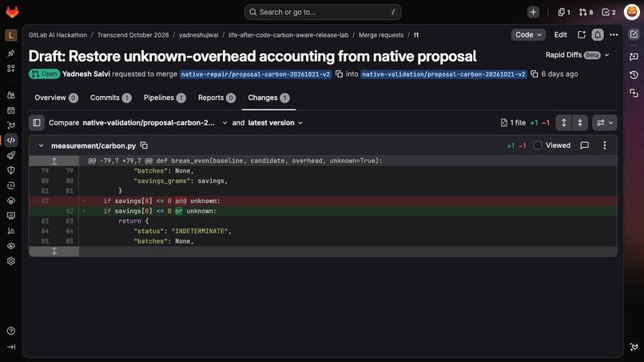Open assigned issues counter icon
This screenshot has height=362, width=644.
coord(563,12)
